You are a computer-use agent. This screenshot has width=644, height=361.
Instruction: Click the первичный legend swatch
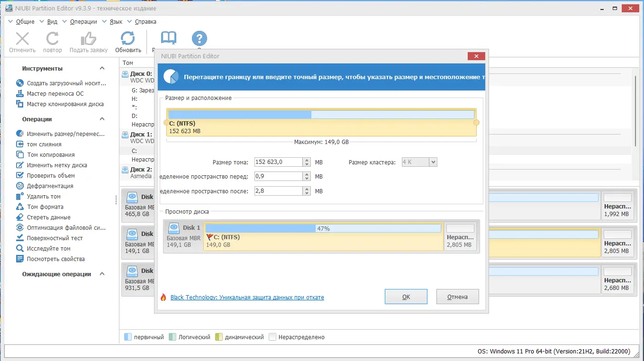click(127, 337)
